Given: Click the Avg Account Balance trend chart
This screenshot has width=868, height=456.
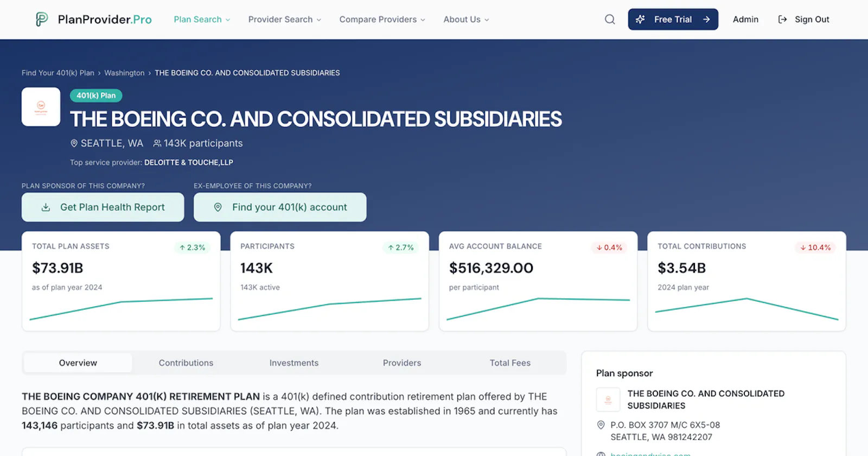Looking at the screenshot, I should point(538,308).
